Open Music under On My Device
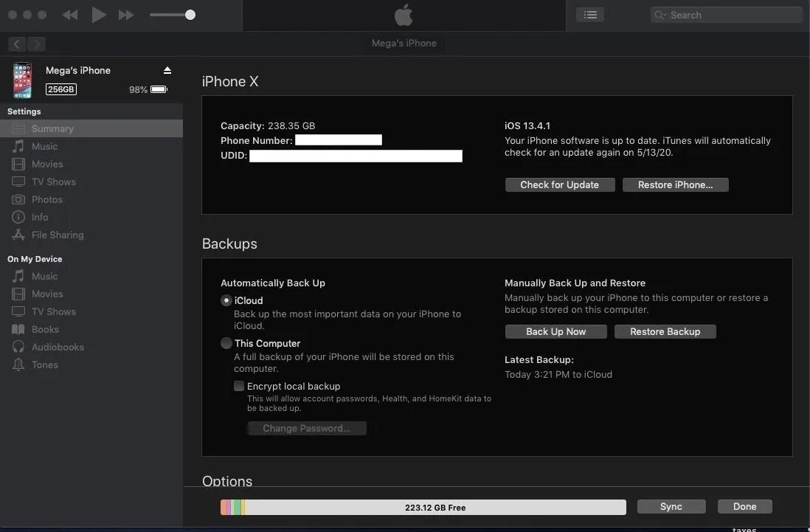The image size is (810, 532). (x=91, y=276)
